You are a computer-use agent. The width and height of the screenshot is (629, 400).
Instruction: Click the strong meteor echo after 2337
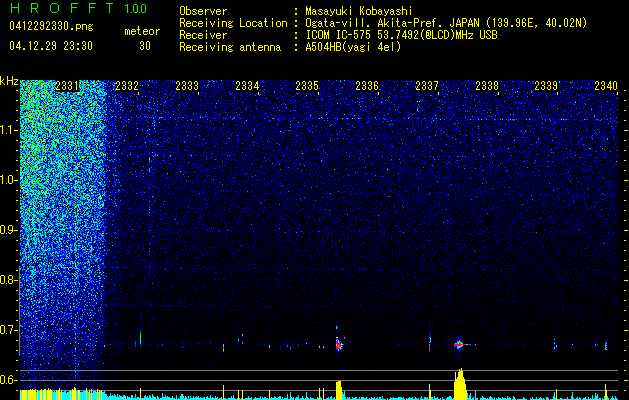coord(460,344)
